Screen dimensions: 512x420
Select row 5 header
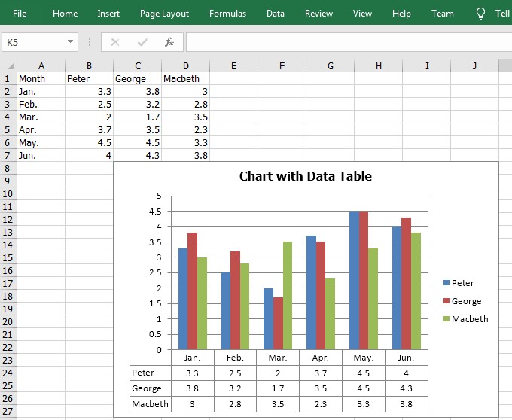tap(8, 130)
